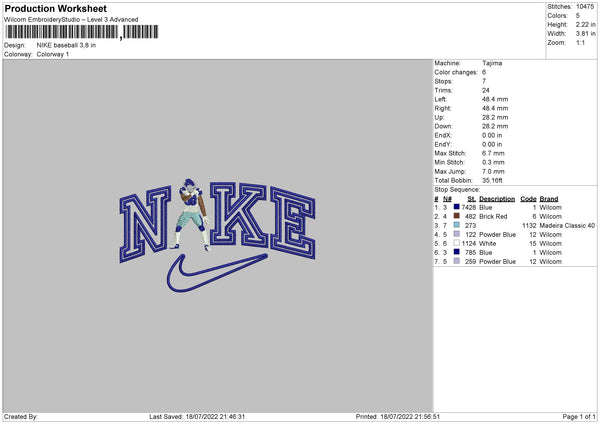Screen dimensions: 600x424
Task: Click the Zoom value '1:1'
Action: (x=580, y=42)
